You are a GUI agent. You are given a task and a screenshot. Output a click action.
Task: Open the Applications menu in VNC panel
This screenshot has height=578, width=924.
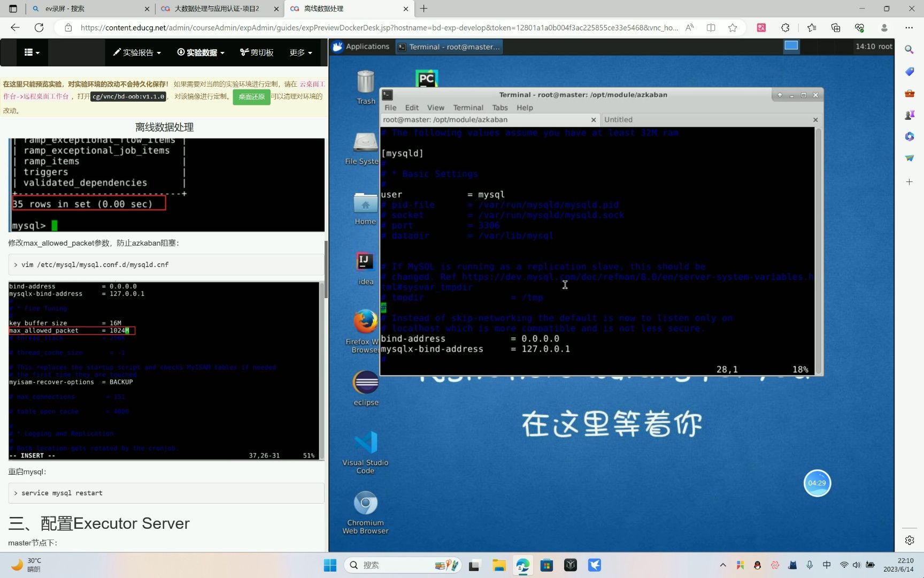(x=361, y=47)
